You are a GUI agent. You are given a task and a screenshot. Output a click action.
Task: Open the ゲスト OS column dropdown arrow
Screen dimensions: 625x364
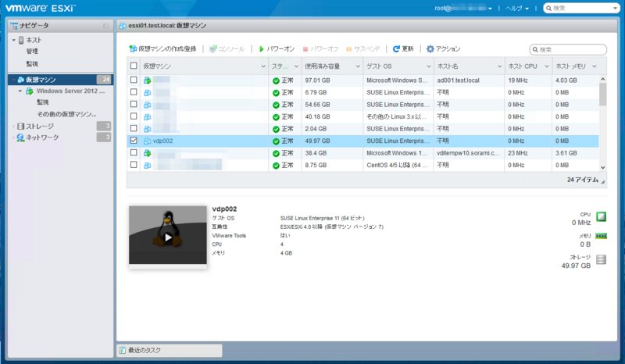coord(429,66)
